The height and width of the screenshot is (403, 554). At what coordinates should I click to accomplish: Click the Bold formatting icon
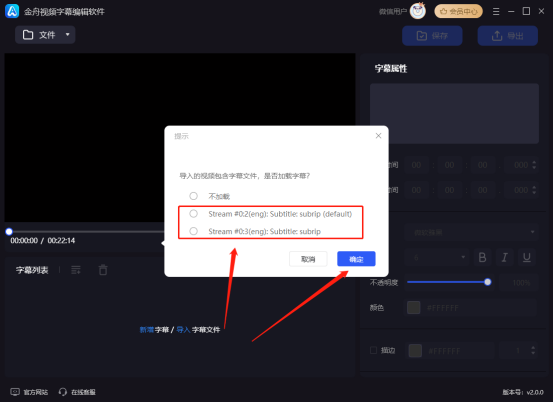482,257
